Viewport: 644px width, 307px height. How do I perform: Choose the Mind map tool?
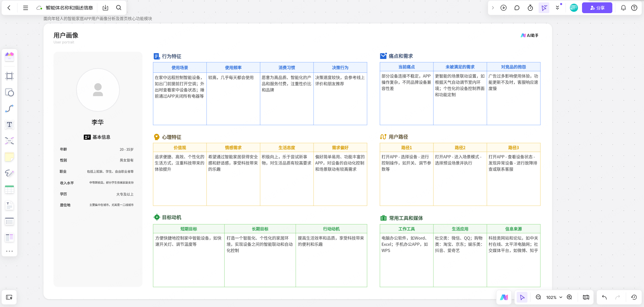(9, 141)
